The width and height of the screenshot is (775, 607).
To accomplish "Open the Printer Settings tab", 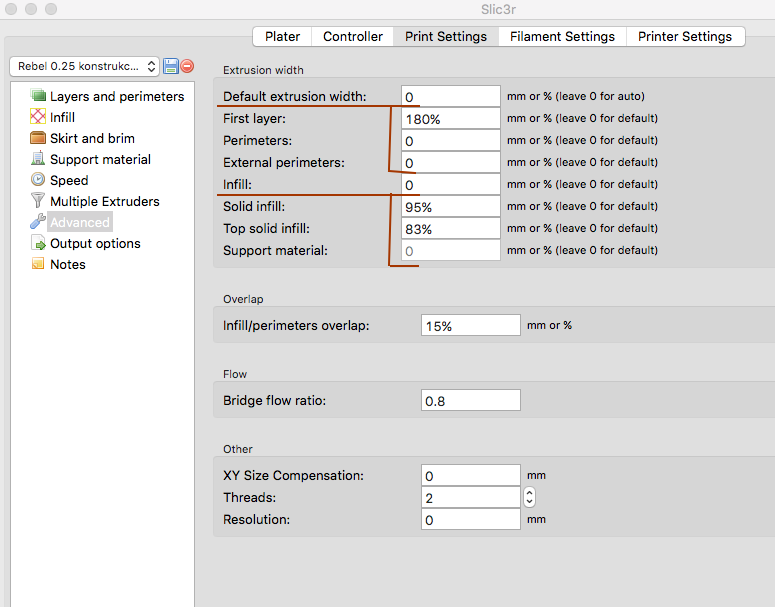I will coord(685,36).
